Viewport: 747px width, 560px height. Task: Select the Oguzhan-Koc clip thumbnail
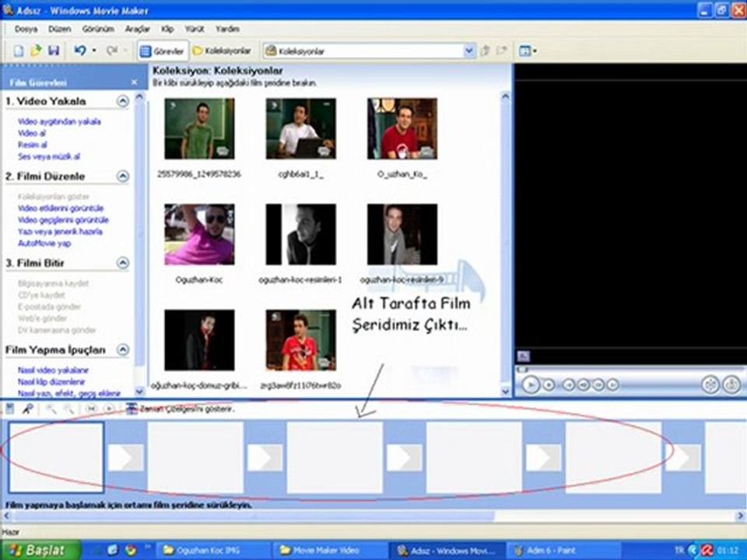[200, 234]
